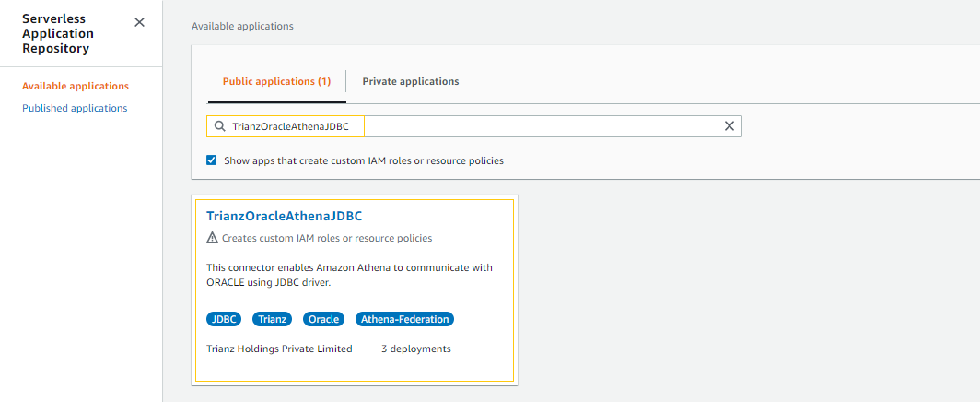Image resolution: width=980 pixels, height=402 pixels.
Task: Click the Available applications page heading
Action: tap(242, 26)
